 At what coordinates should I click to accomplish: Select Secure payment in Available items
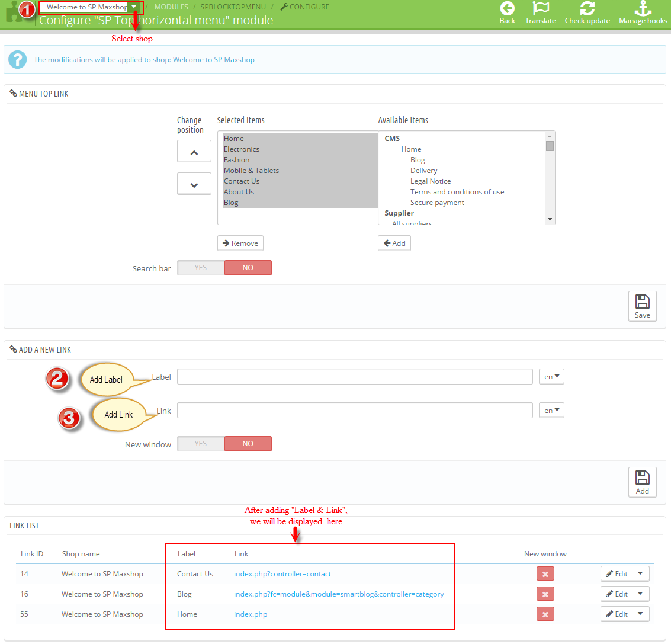coord(437,203)
